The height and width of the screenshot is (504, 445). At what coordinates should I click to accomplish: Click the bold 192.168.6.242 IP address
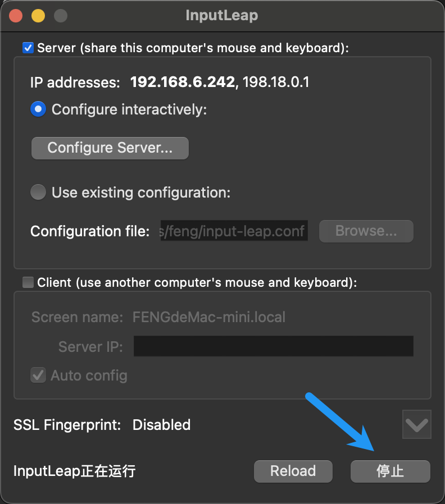pos(182,83)
